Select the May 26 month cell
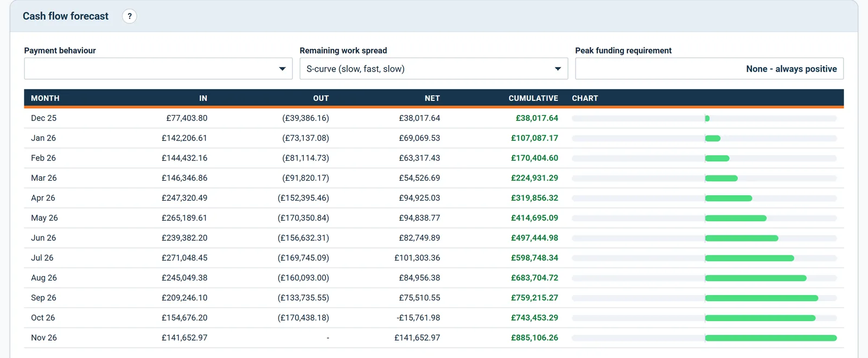Screen dimensions: 868x358 point(44,218)
